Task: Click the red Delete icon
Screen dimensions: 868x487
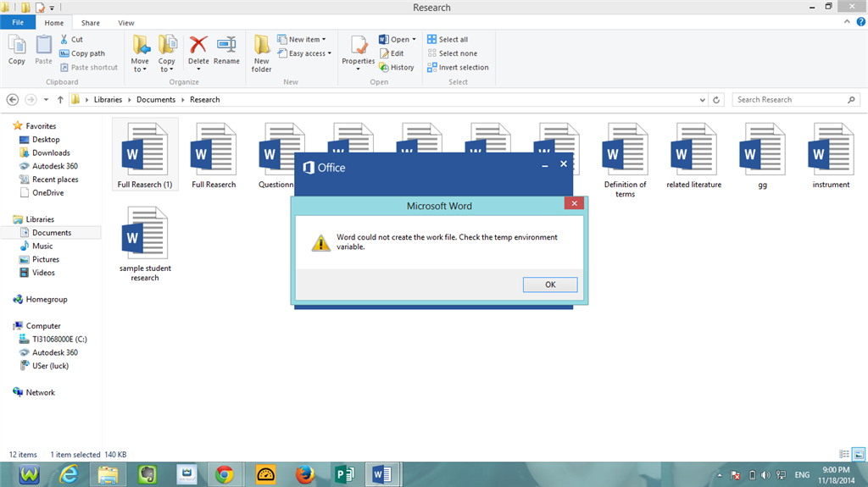Action: (x=198, y=45)
